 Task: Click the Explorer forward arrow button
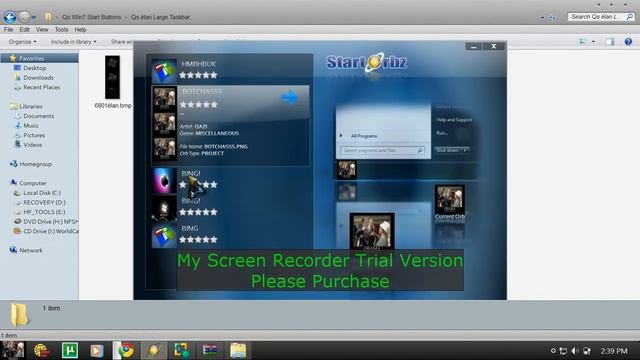coord(24,17)
